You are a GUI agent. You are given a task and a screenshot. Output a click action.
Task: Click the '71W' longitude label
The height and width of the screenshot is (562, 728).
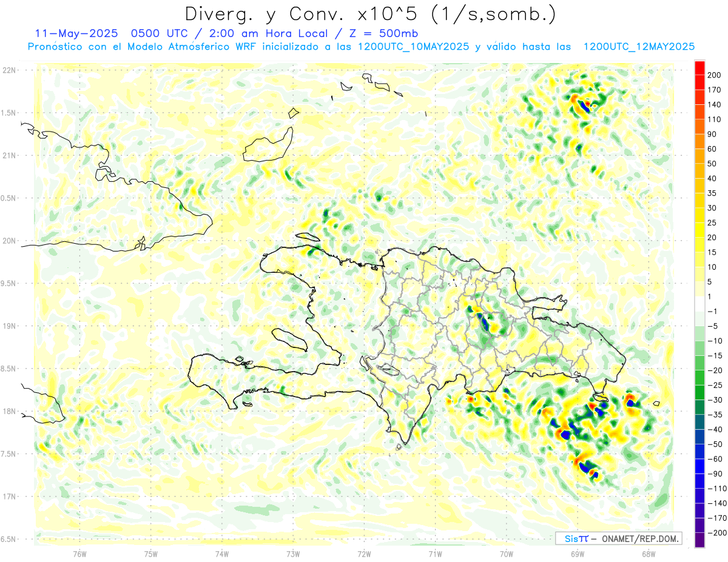(x=435, y=554)
